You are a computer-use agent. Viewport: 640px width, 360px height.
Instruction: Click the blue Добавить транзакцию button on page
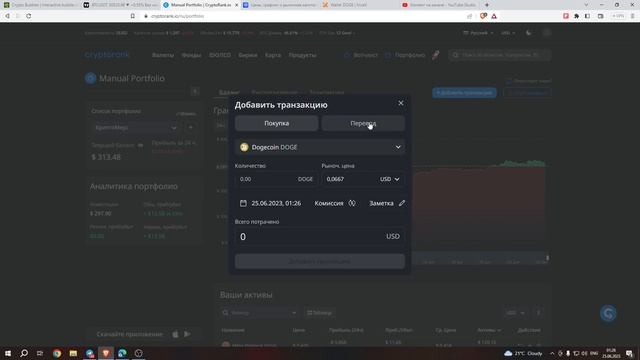464,93
